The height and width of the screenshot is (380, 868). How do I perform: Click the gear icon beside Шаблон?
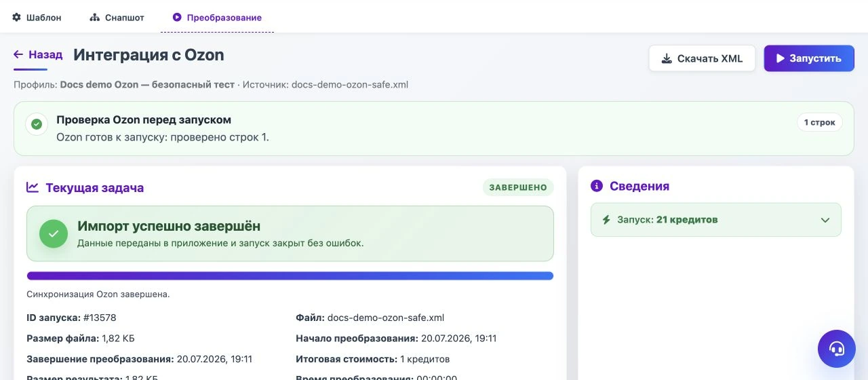tap(17, 18)
